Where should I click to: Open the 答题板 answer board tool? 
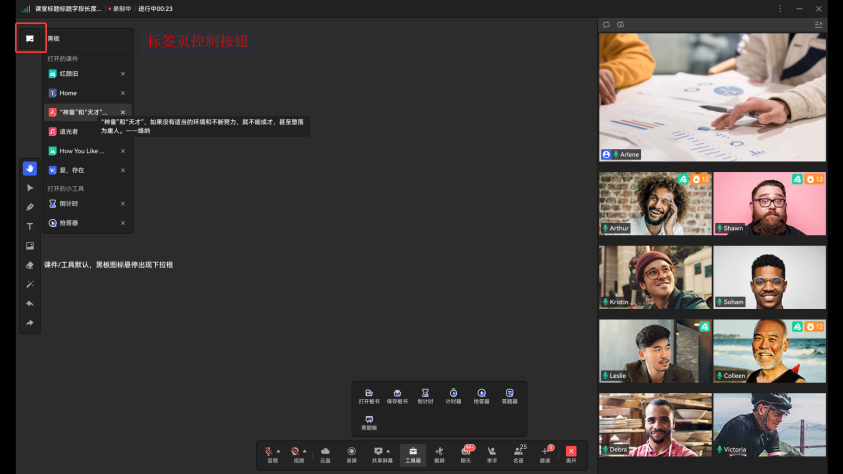pyautogui.click(x=369, y=423)
